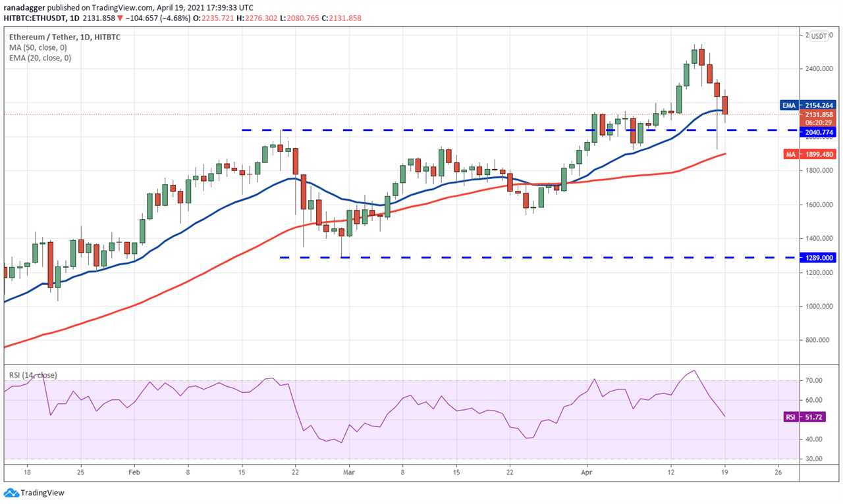Image resolution: width=843 pixels, height=504 pixels.
Task: Click the Mar label on the date axis
Action: [x=349, y=472]
